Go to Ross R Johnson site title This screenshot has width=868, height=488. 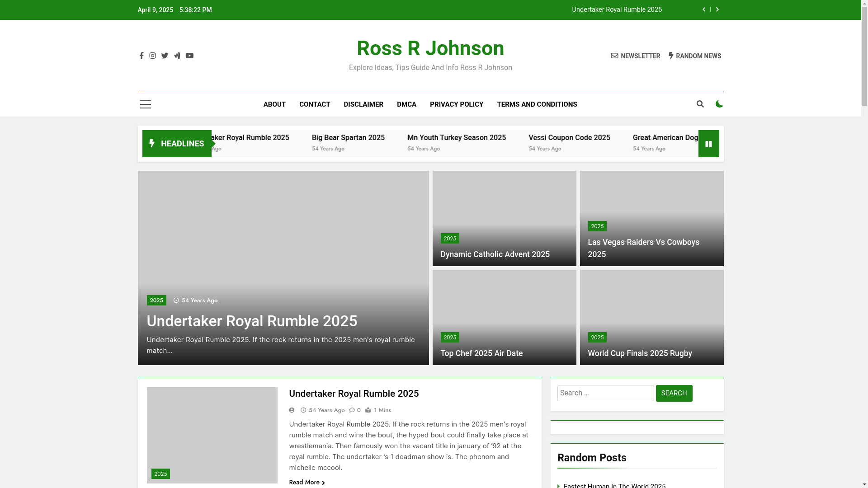point(430,48)
